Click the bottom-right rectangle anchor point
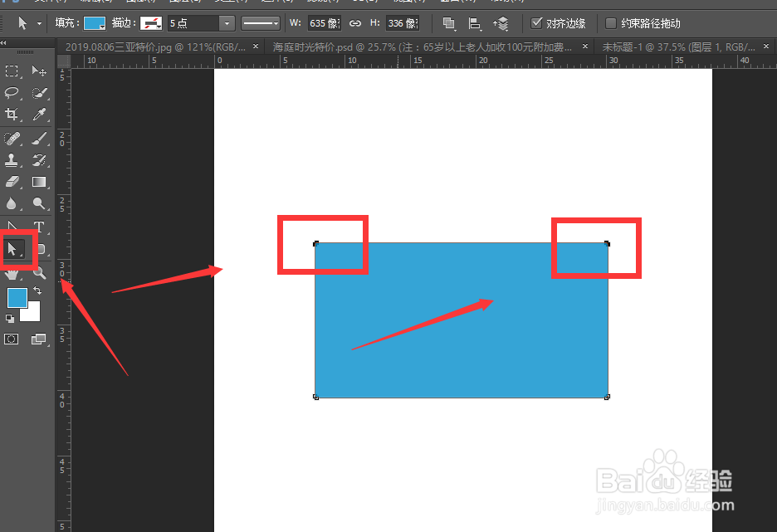This screenshot has width=777, height=532. tap(607, 397)
